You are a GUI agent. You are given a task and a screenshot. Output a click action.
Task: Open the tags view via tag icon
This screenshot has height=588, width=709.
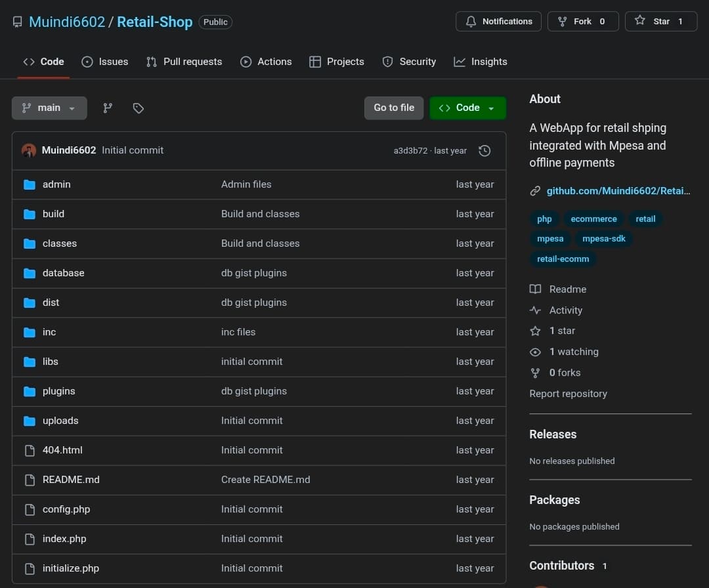pos(138,108)
